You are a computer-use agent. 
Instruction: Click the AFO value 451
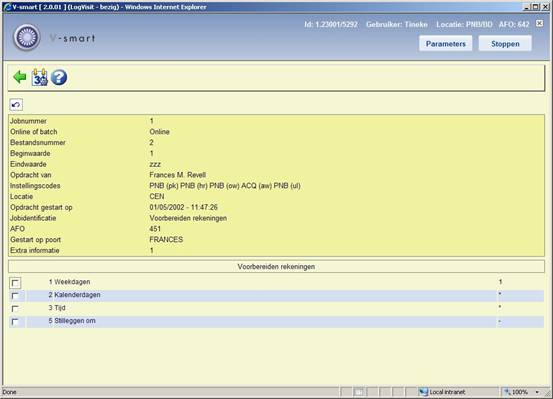tap(155, 229)
